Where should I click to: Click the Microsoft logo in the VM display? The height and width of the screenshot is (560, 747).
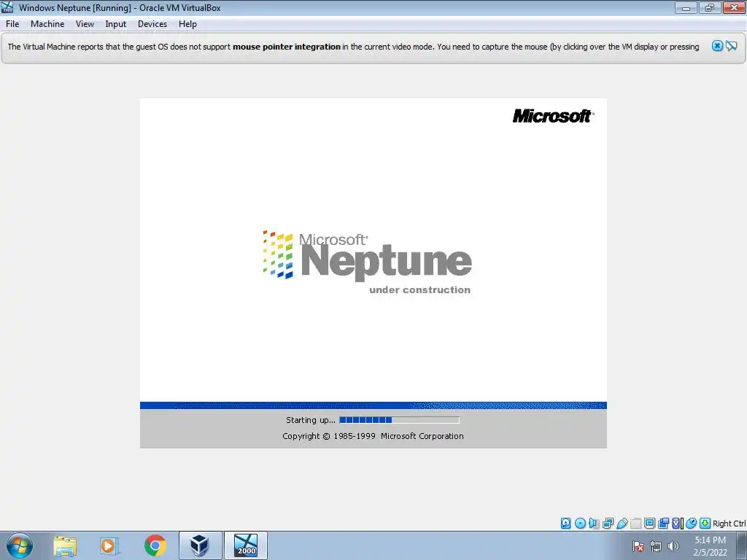pos(553,116)
